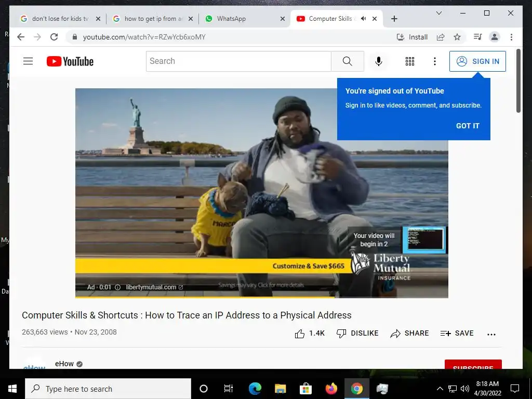
Task: Bookmark this page with the star
Action: (457, 37)
